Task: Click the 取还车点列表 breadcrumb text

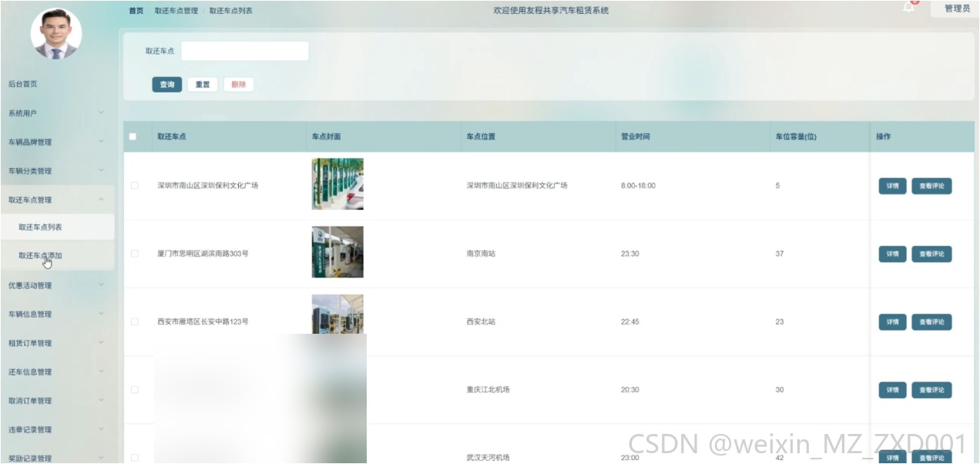Action: [231, 11]
